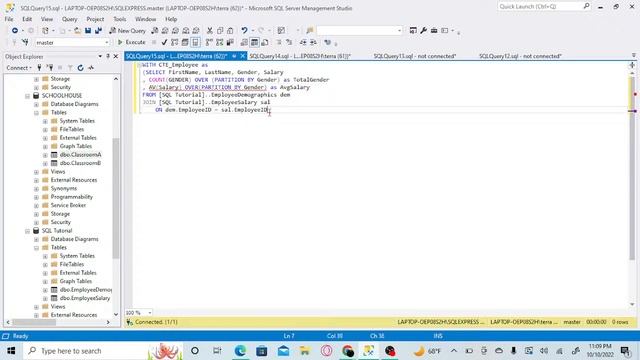
Task: Open the Query menu
Action: click(x=69, y=19)
